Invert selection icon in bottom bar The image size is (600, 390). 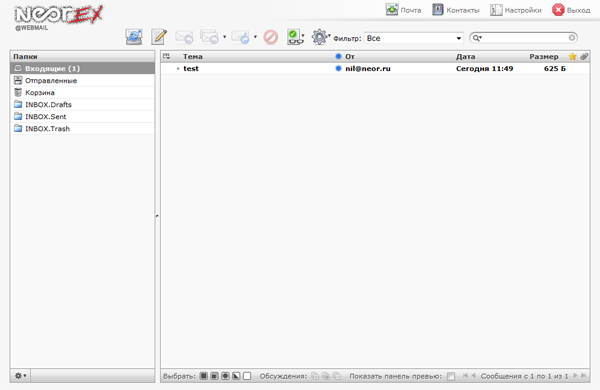(x=236, y=376)
